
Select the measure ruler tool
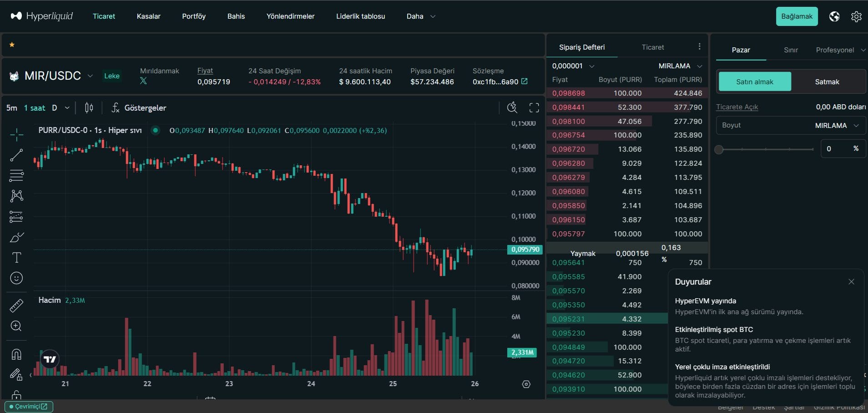[x=16, y=305]
